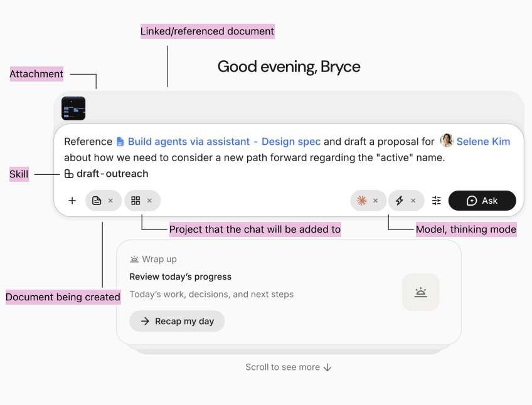Viewport: 532px width, 405px height.
Task: Click the lightning bolt thinking mode icon
Action: click(x=400, y=201)
